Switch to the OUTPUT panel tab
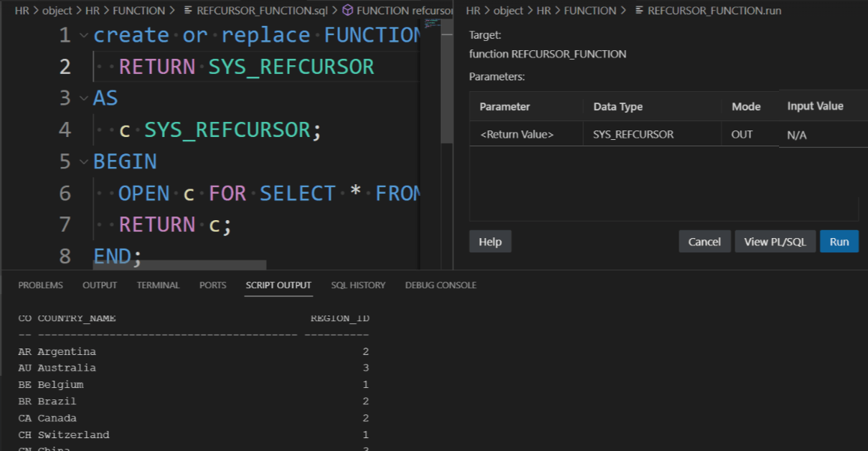The image size is (868, 451). click(x=99, y=285)
